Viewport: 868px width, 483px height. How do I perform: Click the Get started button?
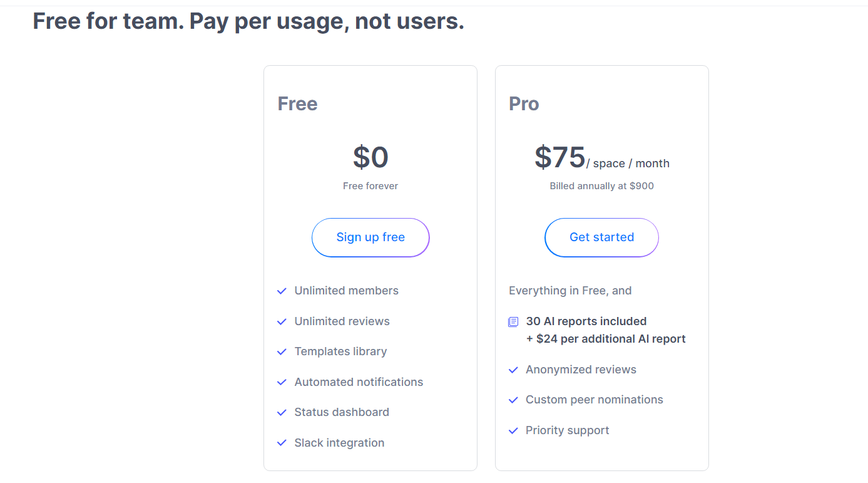(601, 237)
